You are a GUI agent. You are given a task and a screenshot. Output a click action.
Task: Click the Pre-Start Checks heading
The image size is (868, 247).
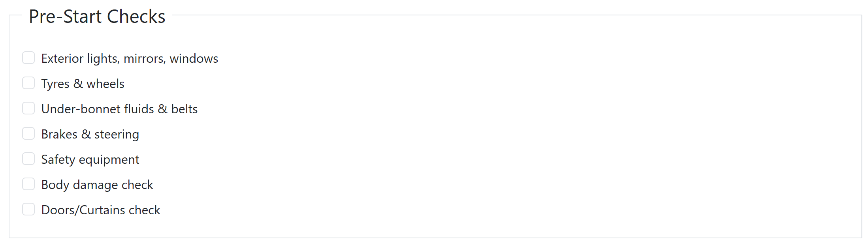tap(97, 17)
